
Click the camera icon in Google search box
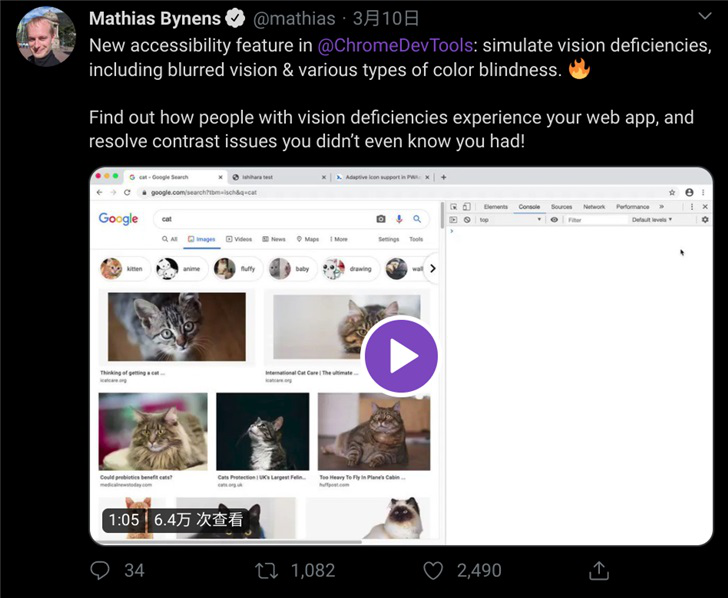pyautogui.click(x=381, y=219)
